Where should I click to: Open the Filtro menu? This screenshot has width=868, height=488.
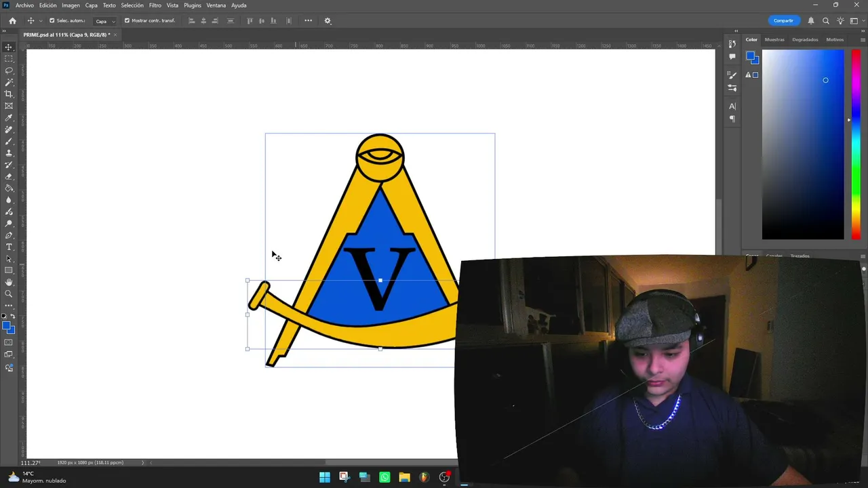click(x=155, y=5)
